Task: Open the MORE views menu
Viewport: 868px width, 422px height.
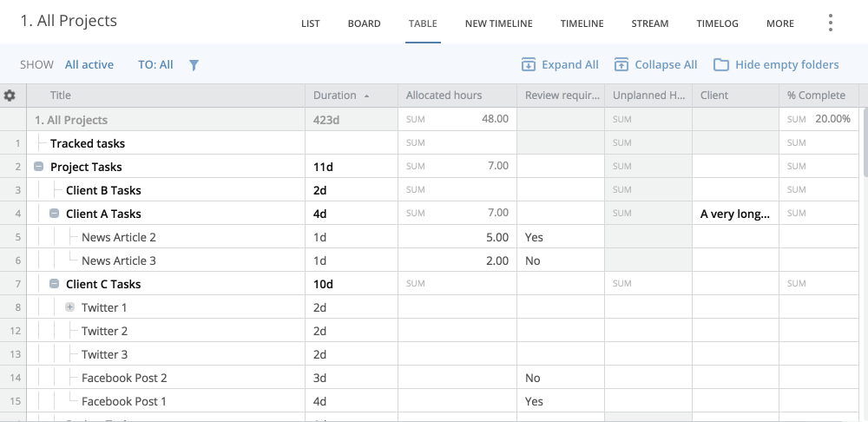Action: click(779, 23)
